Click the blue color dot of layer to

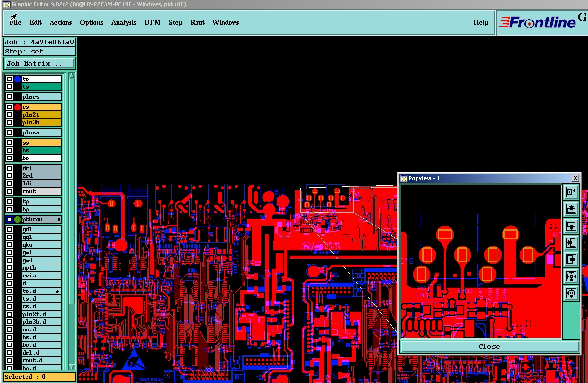click(18, 79)
